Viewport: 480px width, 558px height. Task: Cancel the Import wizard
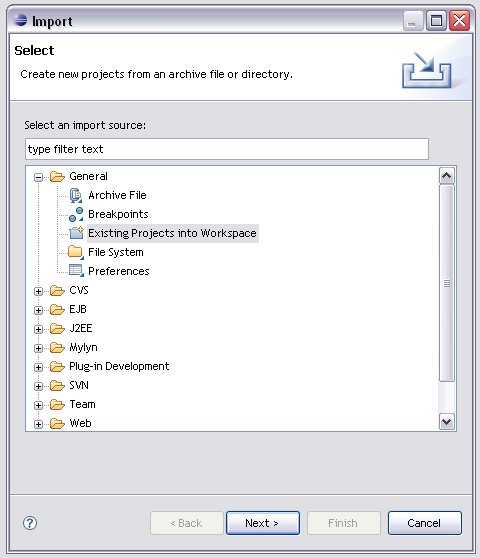pyautogui.click(x=424, y=523)
